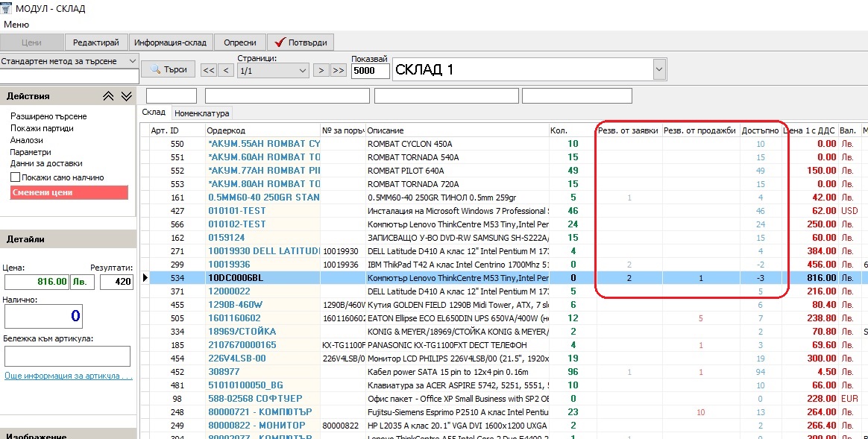
Task: Go to the last page with >>
Action: [339, 70]
